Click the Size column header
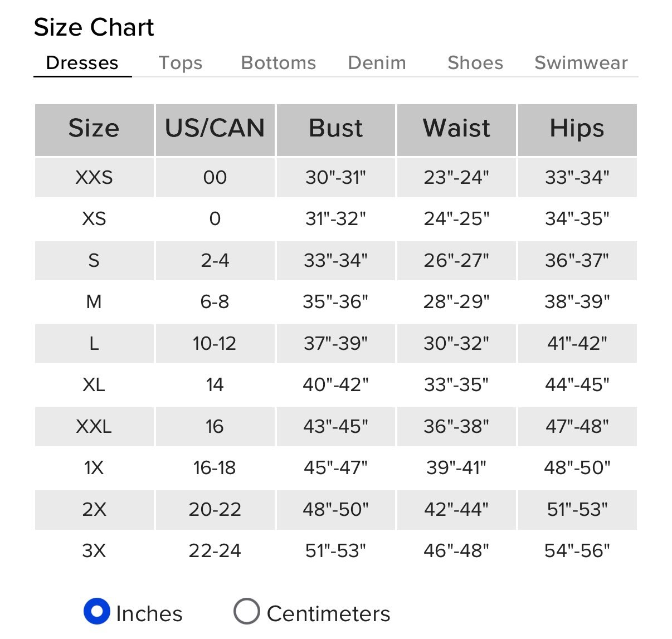Image resolution: width=672 pixels, height=639 pixels. coord(94,130)
